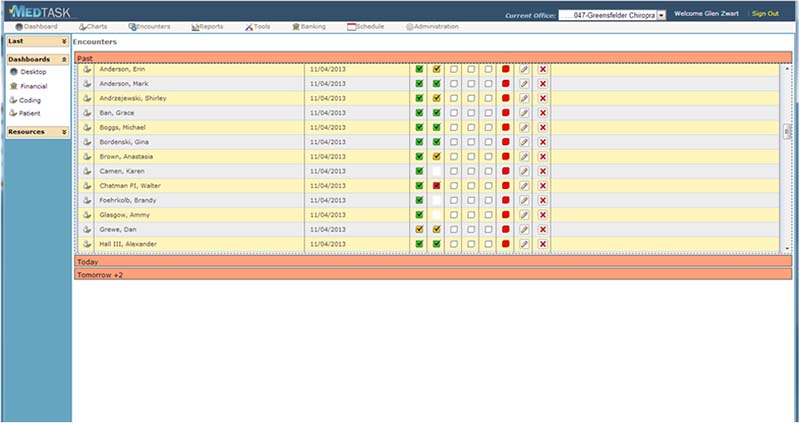Viewport: 800px width, 423px height.
Task: Expand the Today encounters section bar
Action: [433, 261]
